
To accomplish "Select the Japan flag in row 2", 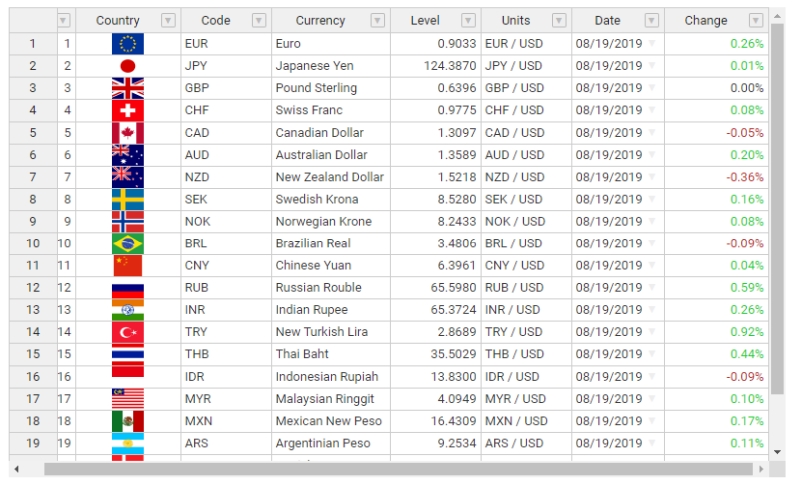I will [128, 66].
